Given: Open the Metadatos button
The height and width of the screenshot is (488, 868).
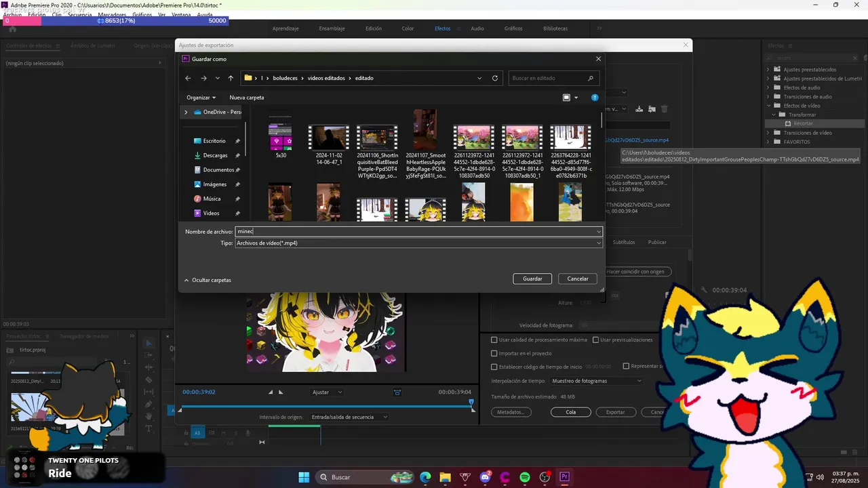Looking at the screenshot, I should coord(511,412).
